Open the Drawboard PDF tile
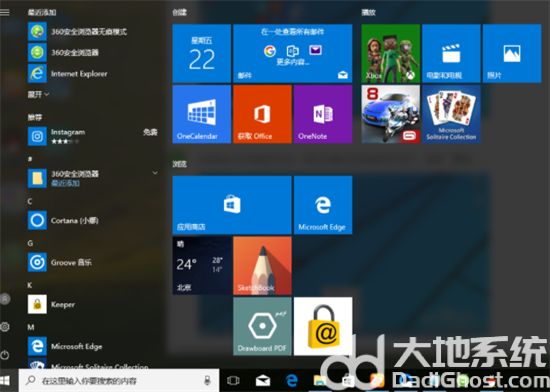Screen dimensions: 550x392 (x=262, y=326)
